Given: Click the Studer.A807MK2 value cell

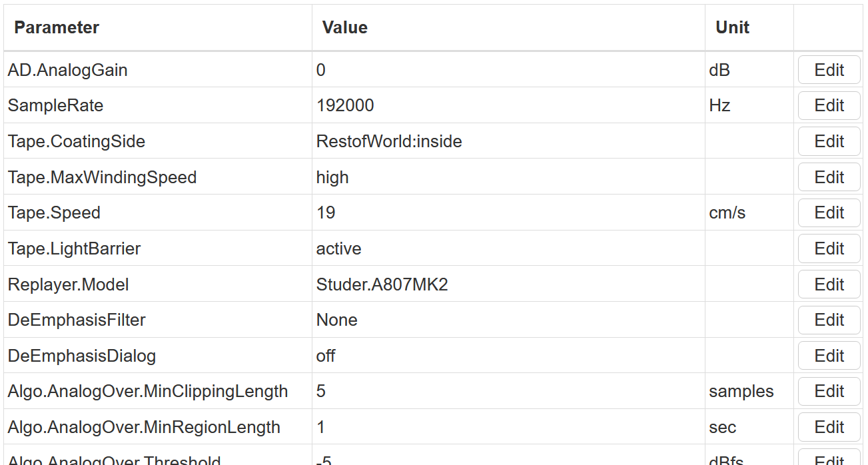Looking at the screenshot, I should click(x=382, y=284).
